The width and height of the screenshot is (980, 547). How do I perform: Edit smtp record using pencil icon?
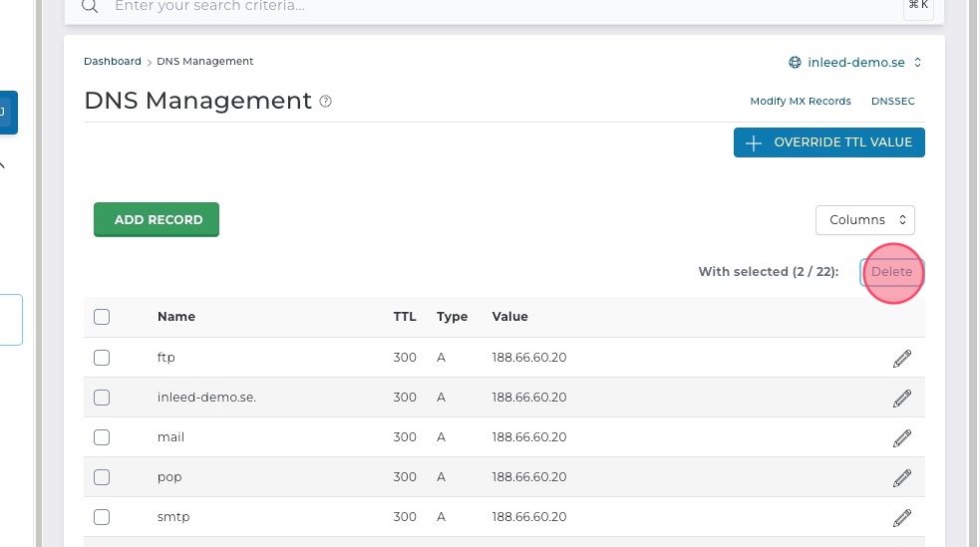pyautogui.click(x=902, y=517)
